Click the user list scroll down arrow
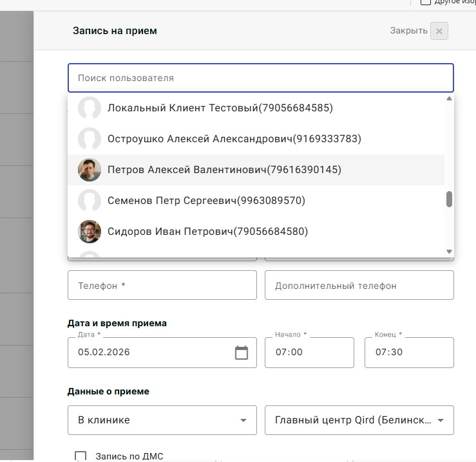This screenshot has width=476, height=462. pos(449,251)
